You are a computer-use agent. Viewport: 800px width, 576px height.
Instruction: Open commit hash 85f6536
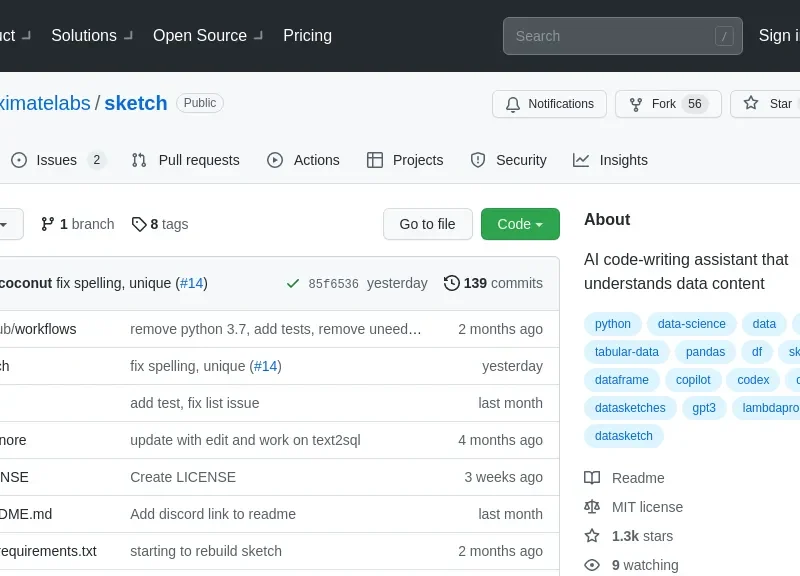[333, 284]
